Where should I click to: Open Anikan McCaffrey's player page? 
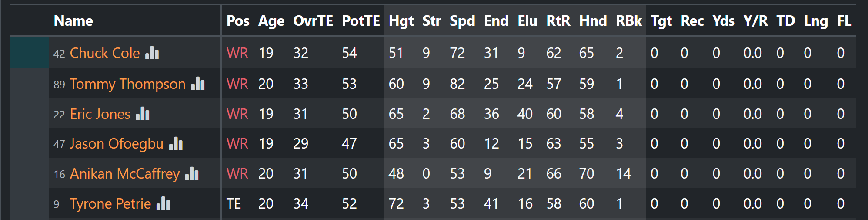125,174
